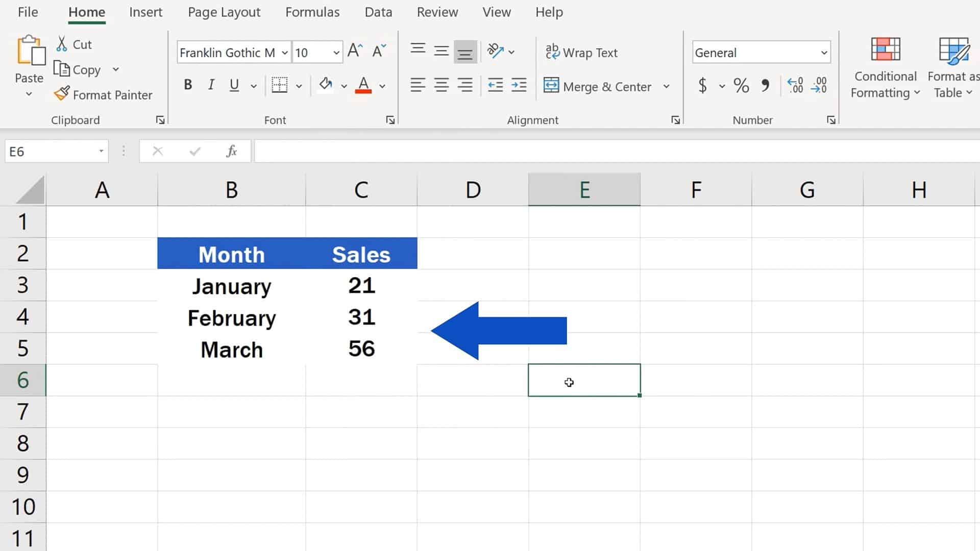Viewport: 980px width, 551px height.
Task: Apply Accounting dollar format
Action: pyautogui.click(x=703, y=86)
